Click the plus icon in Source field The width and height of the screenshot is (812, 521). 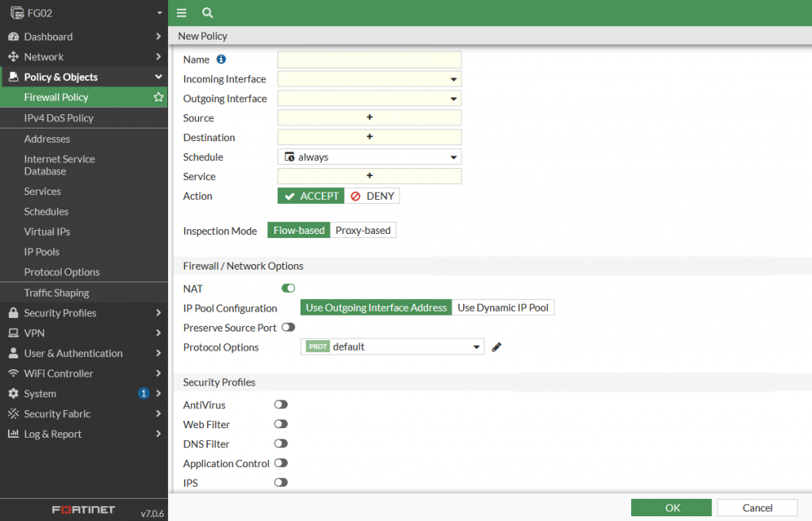click(370, 117)
